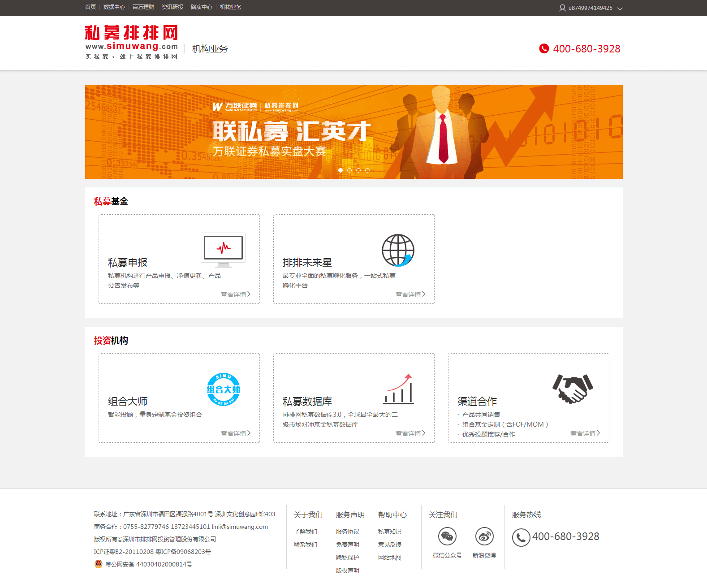Image resolution: width=707 pixels, height=588 pixels.
Task: Click the 私募申报 monitor icon
Action: [x=223, y=250]
